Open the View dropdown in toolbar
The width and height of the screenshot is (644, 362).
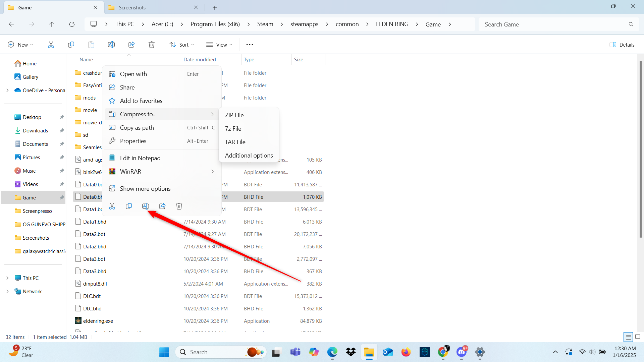(x=220, y=44)
